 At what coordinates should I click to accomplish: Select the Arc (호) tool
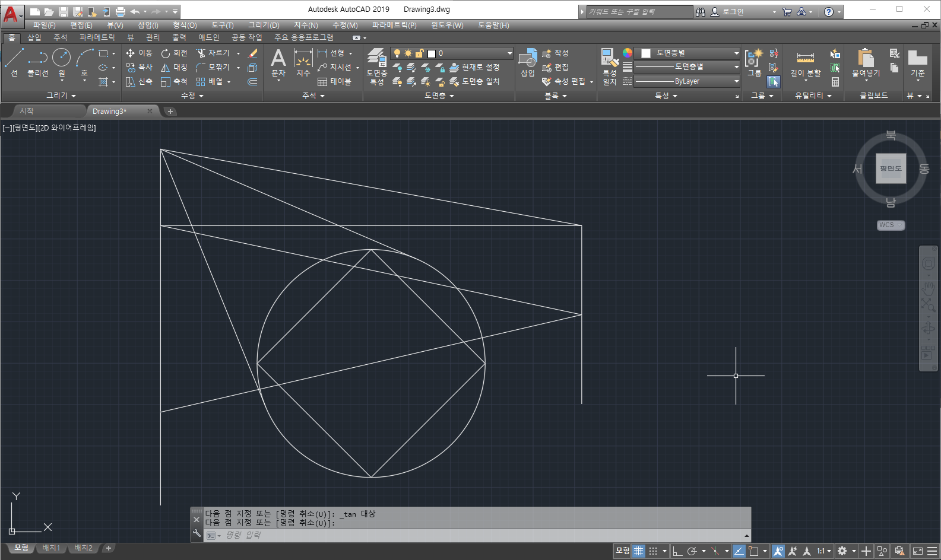tap(84, 62)
